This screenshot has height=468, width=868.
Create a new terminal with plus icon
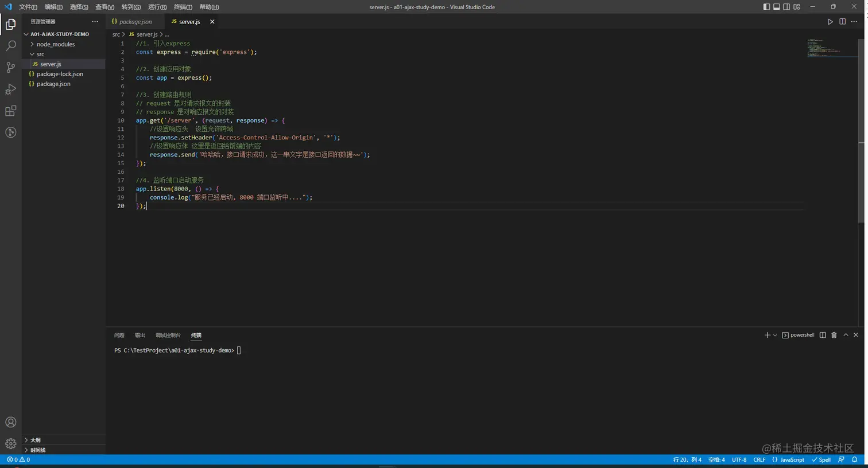pos(767,335)
